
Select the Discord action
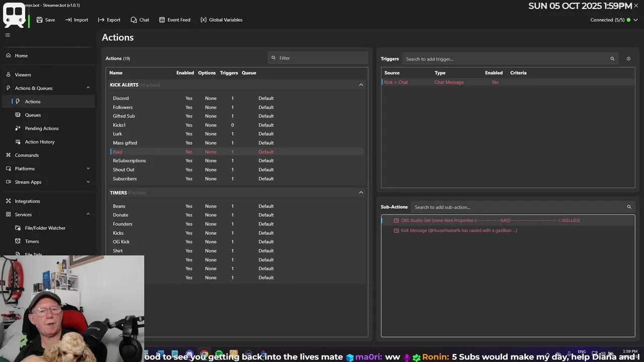tap(236, 99)
